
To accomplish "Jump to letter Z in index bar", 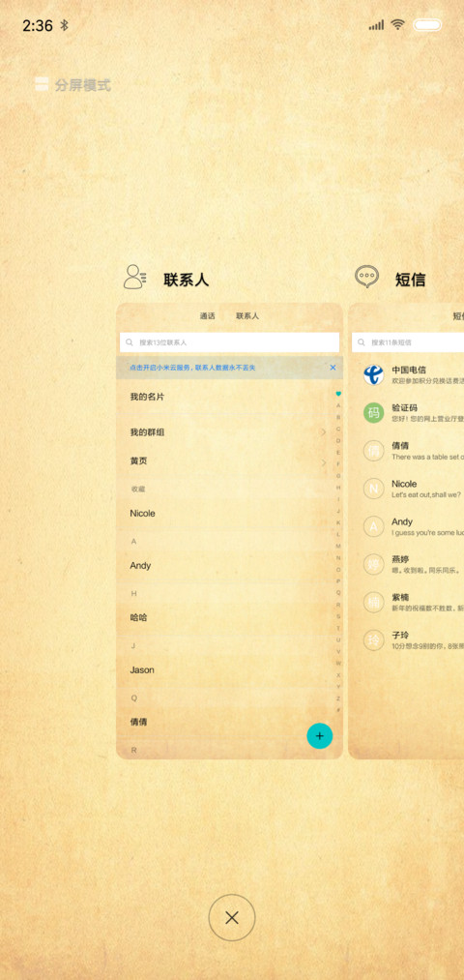I will (x=338, y=698).
